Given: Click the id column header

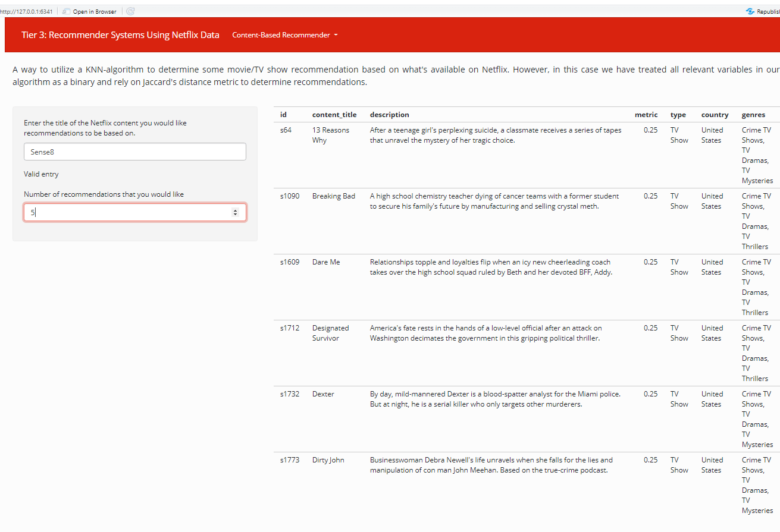Looking at the screenshot, I should click(x=284, y=115).
